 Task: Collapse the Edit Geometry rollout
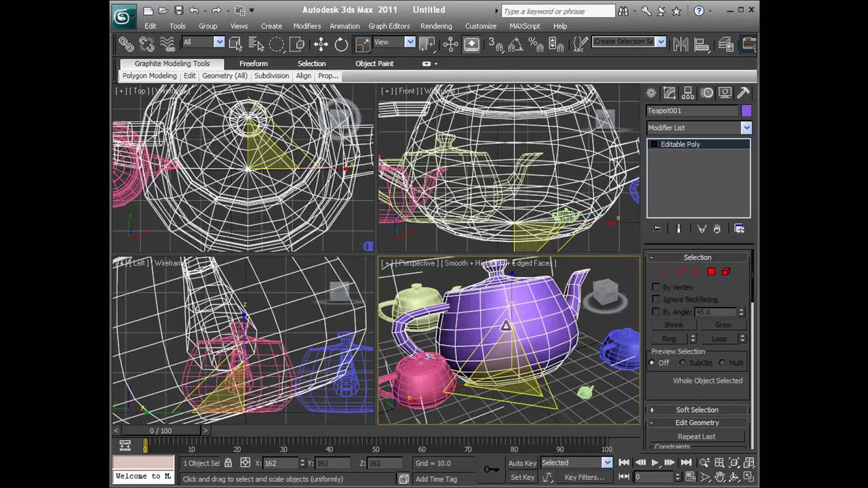pyautogui.click(x=697, y=423)
